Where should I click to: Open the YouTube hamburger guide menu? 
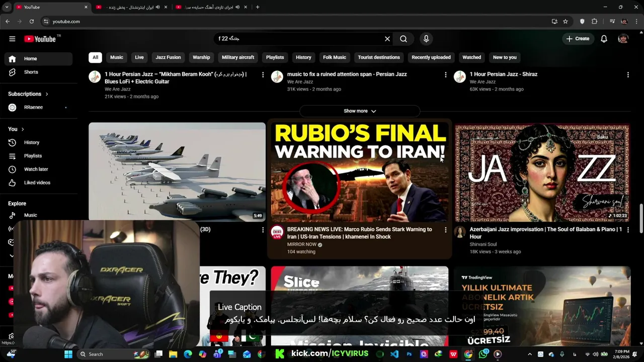(12, 39)
